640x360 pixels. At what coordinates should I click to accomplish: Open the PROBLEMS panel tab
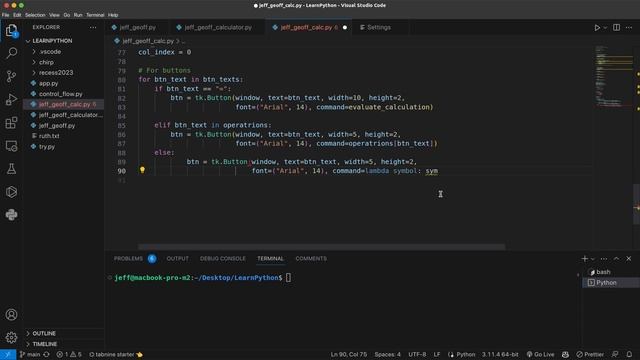128,259
